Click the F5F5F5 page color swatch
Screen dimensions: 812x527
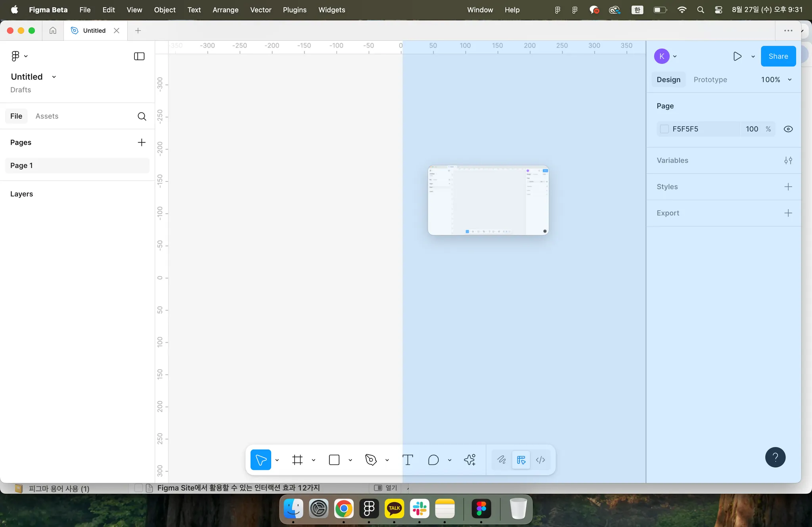tap(665, 129)
